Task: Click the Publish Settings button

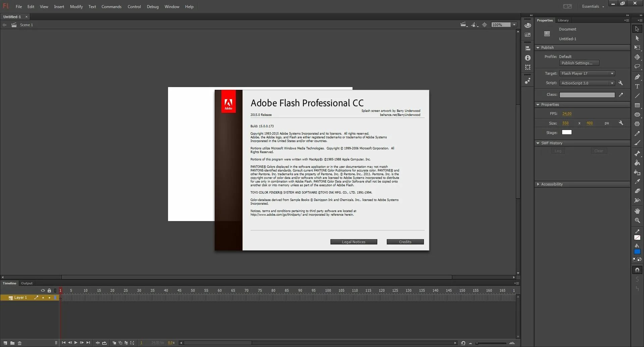Action: [x=579, y=63]
